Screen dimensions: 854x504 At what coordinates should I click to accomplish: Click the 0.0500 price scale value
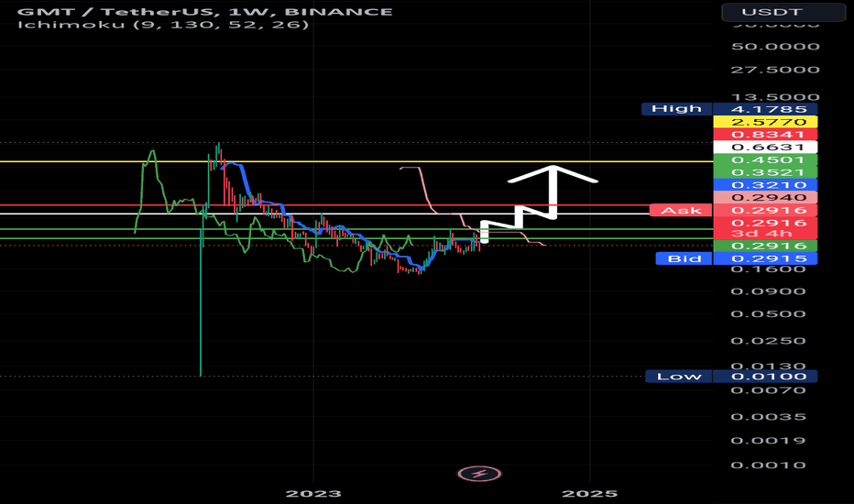769,313
